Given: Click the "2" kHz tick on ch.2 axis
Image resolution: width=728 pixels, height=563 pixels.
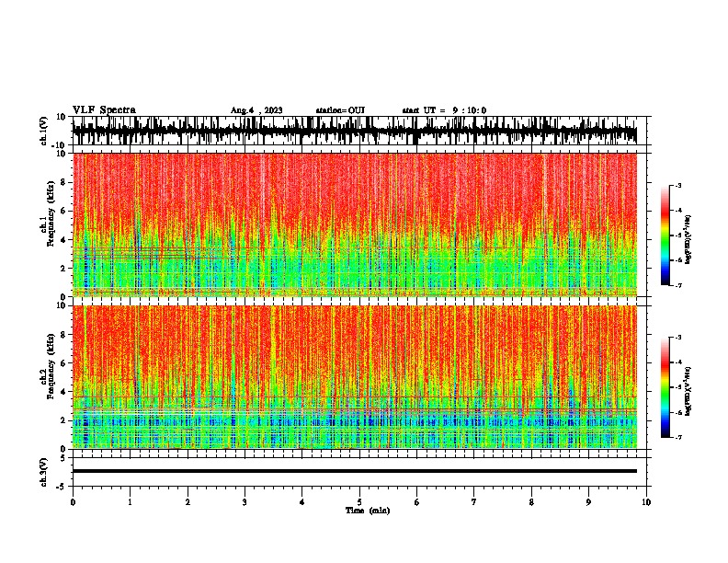Looking at the screenshot, I should click(63, 420).
